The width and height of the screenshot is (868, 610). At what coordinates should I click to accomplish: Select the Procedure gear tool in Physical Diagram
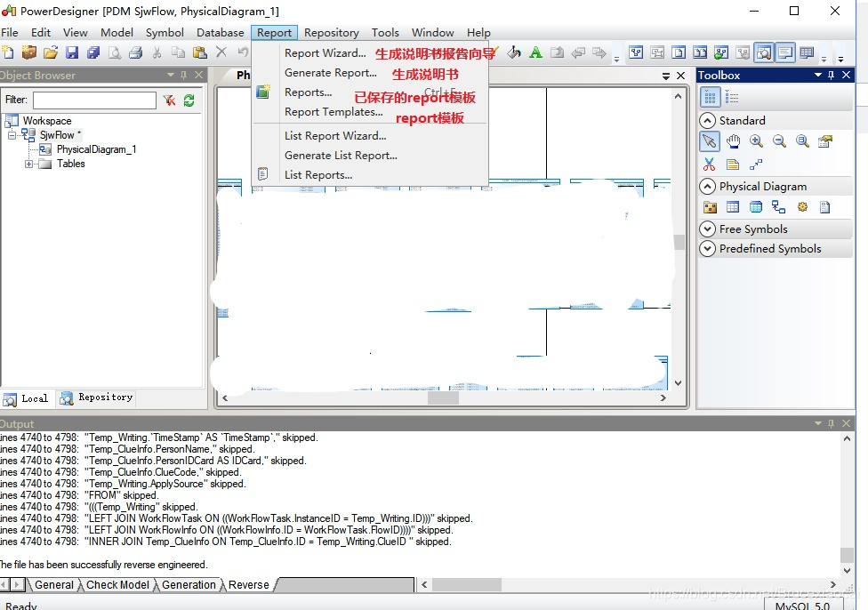coord(802,207)
